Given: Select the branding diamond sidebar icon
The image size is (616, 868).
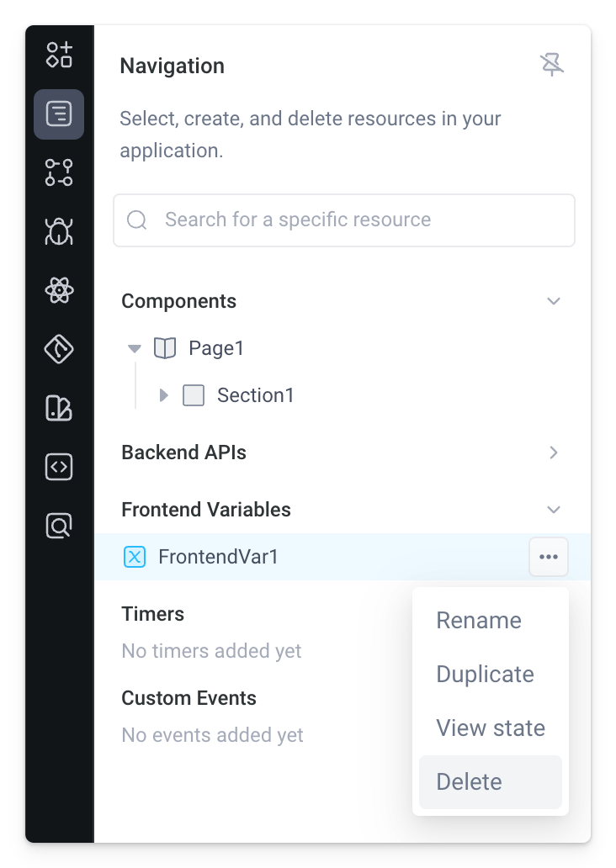Looking at the screenshot, I should (58, 350).
